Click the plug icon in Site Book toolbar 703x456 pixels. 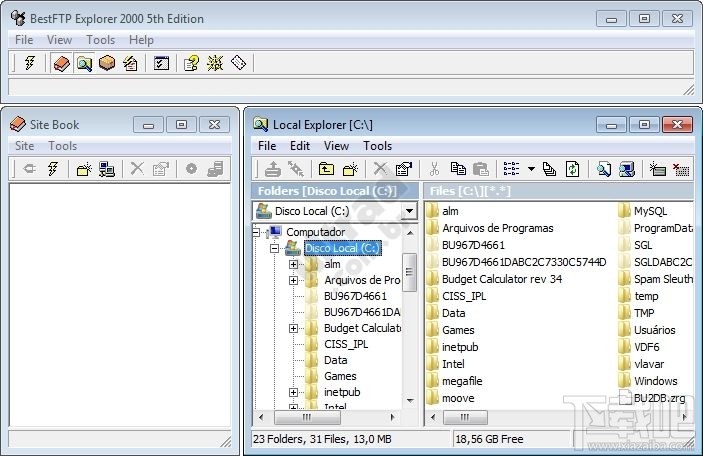(30, 169)
